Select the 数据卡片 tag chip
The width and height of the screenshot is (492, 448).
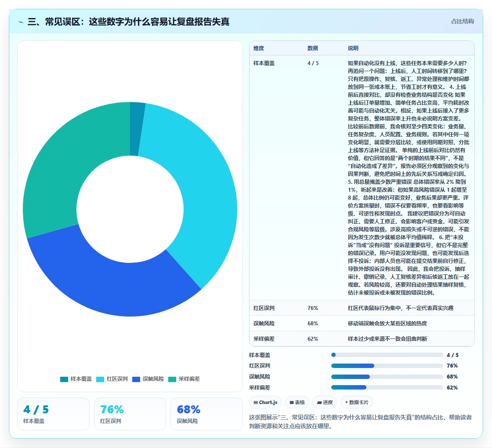coord(357,402)
